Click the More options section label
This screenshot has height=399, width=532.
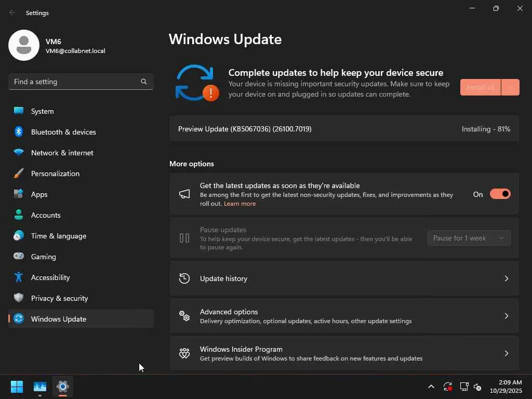[x=192, y=164]
